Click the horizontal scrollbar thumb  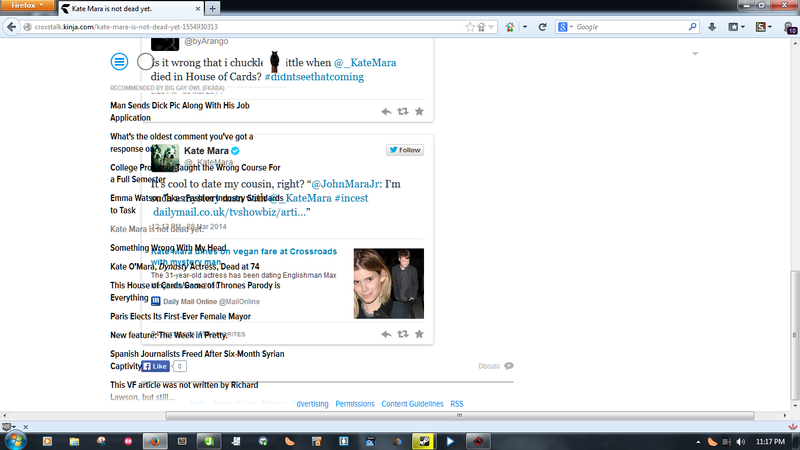pos(460,416)
